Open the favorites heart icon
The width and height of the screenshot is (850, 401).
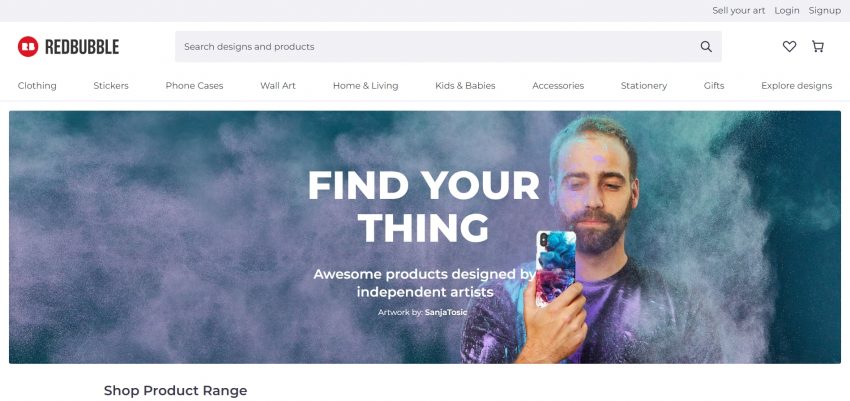789,47
